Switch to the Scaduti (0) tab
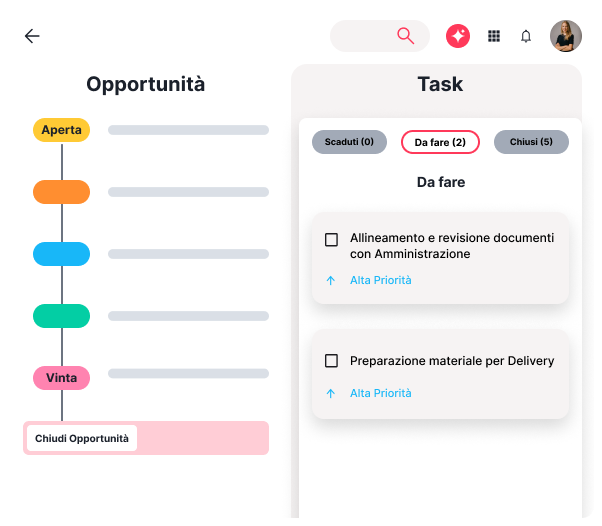The width and height of the screenshot is (602, 526). pos(350,142)
